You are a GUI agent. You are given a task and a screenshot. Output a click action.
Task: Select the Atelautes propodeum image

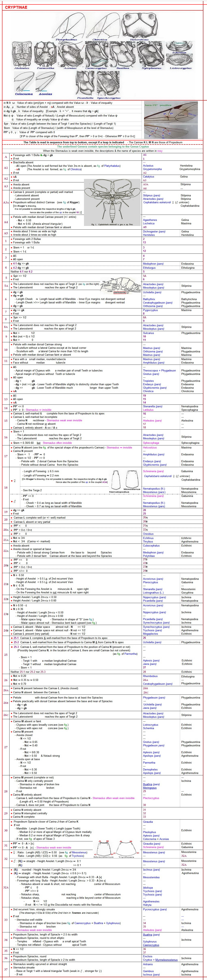(x=22, y=54)
